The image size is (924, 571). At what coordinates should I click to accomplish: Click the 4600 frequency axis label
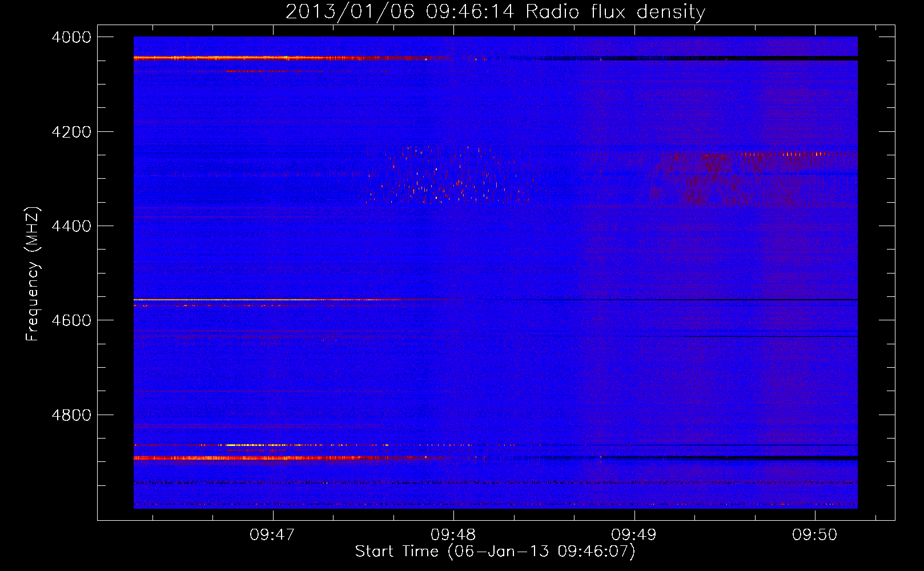71,320
